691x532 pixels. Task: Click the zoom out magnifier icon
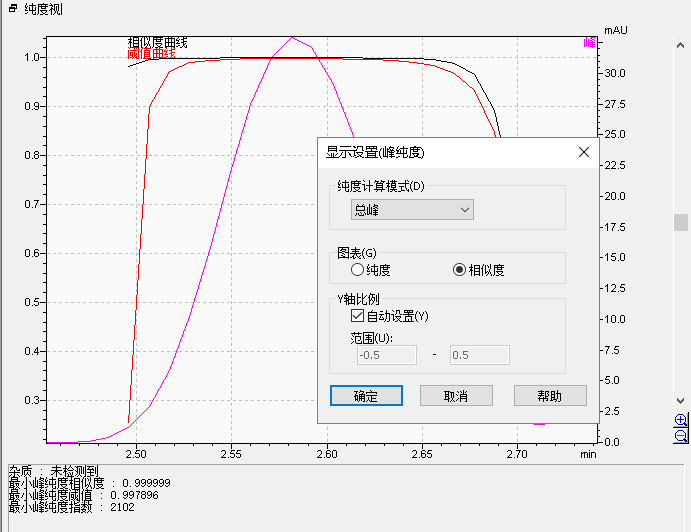pyautogui.click(x=681, y=436)
